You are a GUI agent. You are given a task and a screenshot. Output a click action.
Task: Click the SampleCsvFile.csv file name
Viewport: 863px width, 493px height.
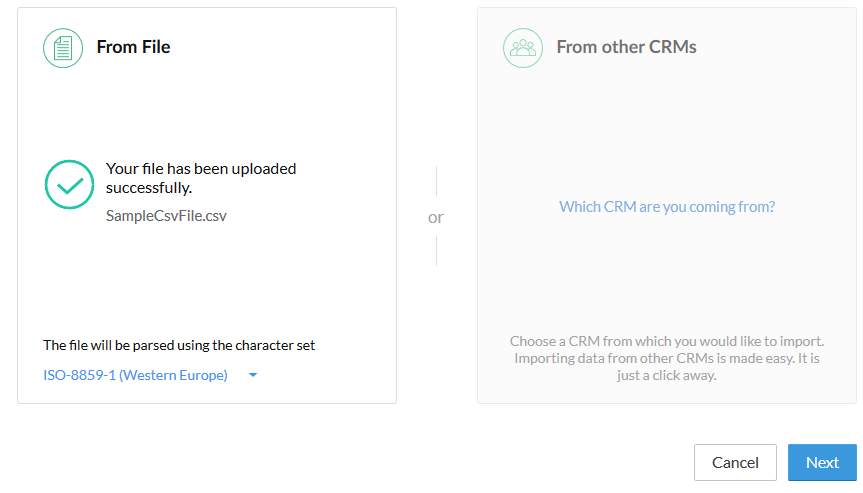click(x=166, y=216)
